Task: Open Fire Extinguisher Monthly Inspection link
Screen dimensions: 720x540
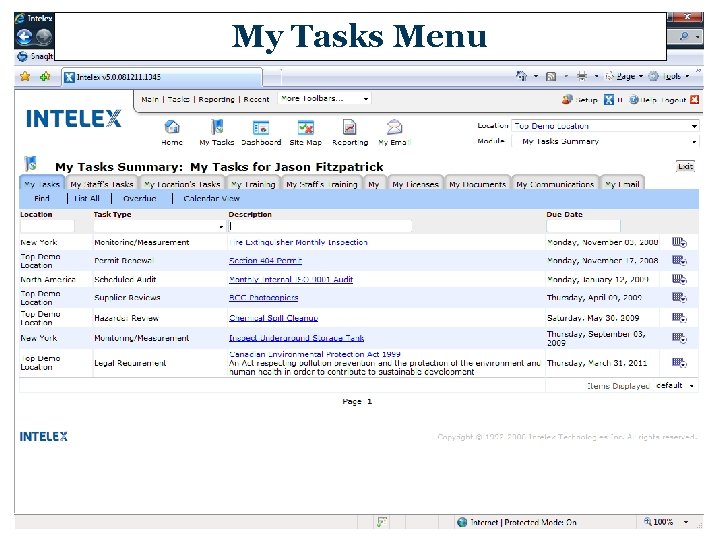Action: [298, 242]
